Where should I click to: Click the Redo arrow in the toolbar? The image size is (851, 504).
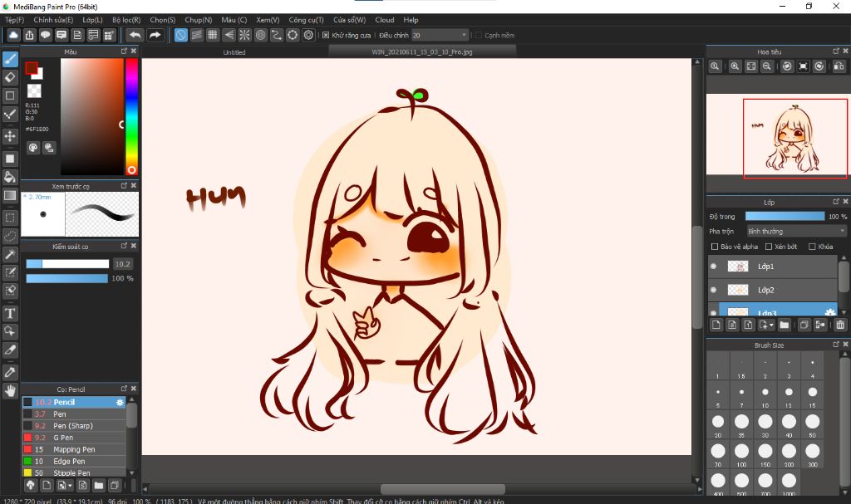tap(155, 35)
